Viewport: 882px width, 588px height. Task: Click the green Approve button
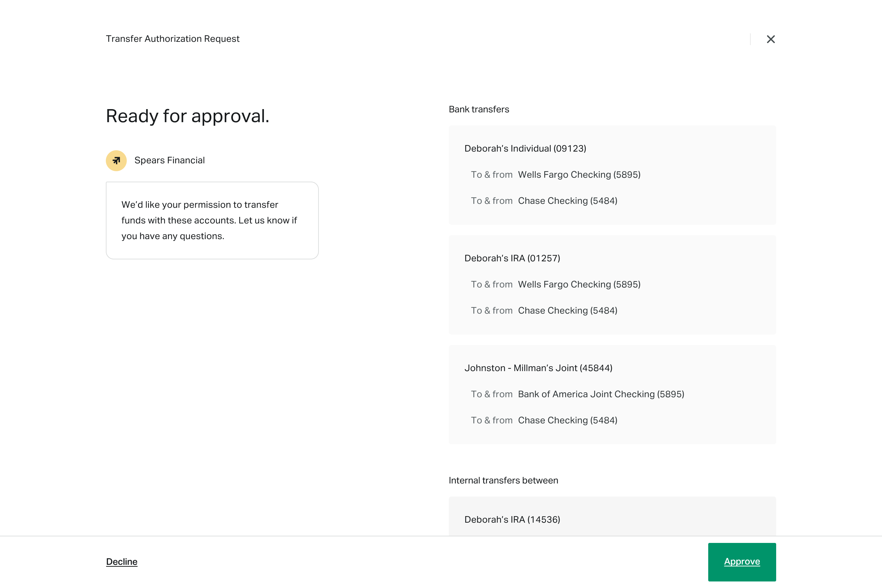(x=742, y=562)
